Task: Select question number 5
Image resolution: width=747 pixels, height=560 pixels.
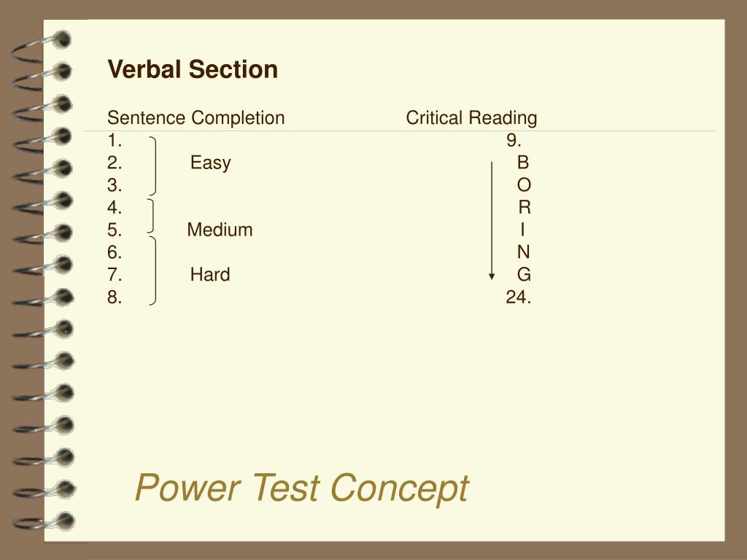Action: [115, 230]
